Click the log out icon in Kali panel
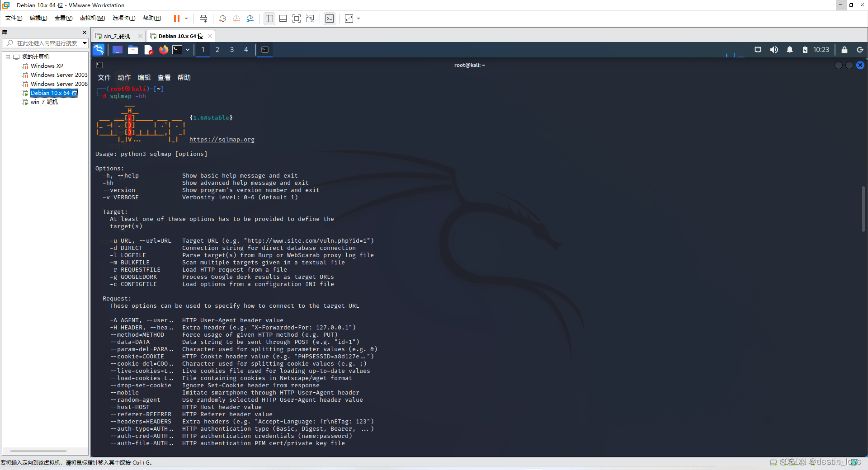Image resolution: width=868 pixels, height=470 pixels. click(860, 50)
